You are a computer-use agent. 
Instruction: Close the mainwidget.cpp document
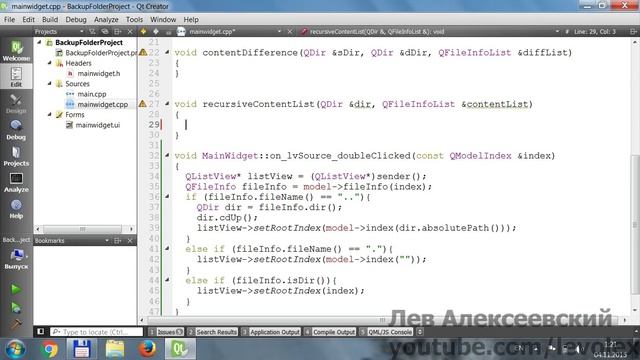pos(289,31)
